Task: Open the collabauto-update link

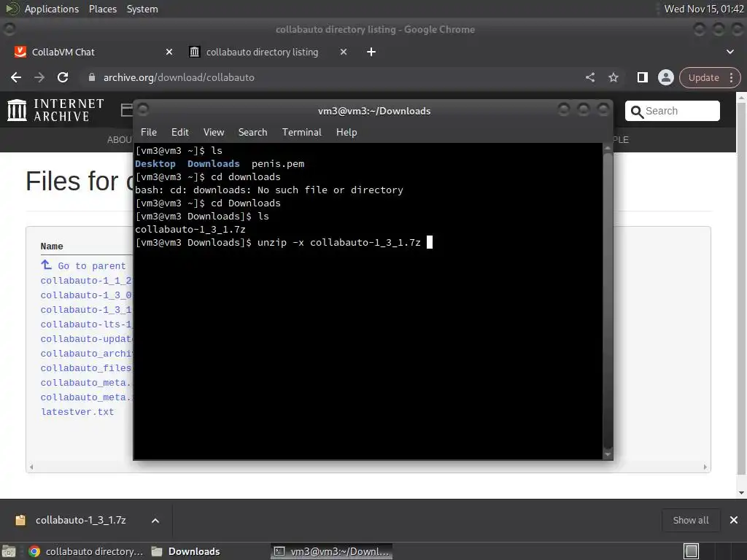Action: coord(86,339)
